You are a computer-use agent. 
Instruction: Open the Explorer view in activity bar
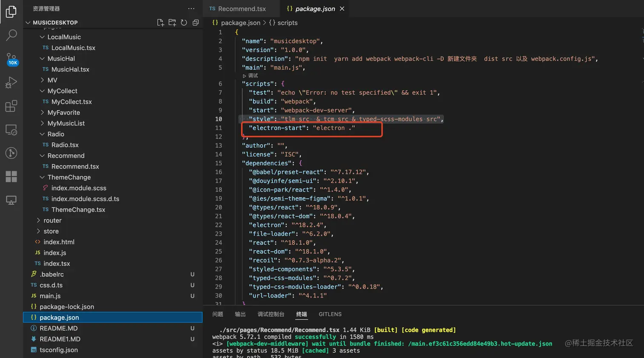pos(11,11)
